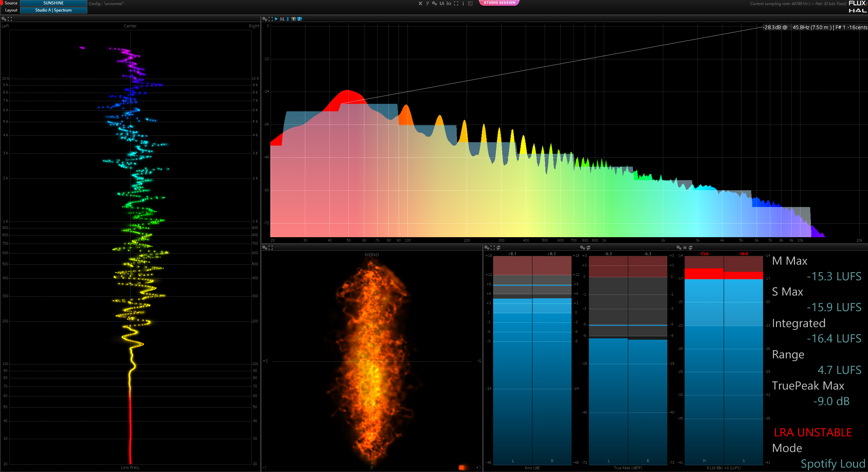This screenshot has width=868, height=472.
Task: Click the orange correlation indicator near +1
Action: point(462,468)
